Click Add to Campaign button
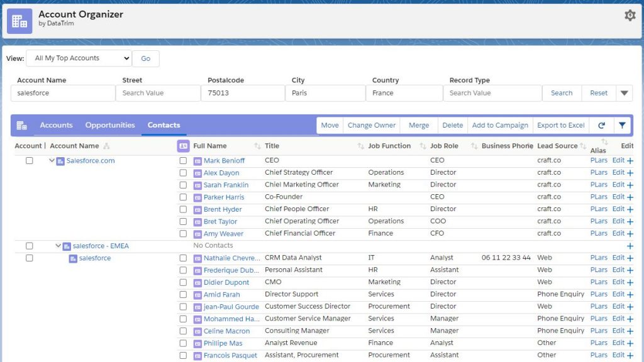Viewport: 644px width, 362px height. pos(500,125)
